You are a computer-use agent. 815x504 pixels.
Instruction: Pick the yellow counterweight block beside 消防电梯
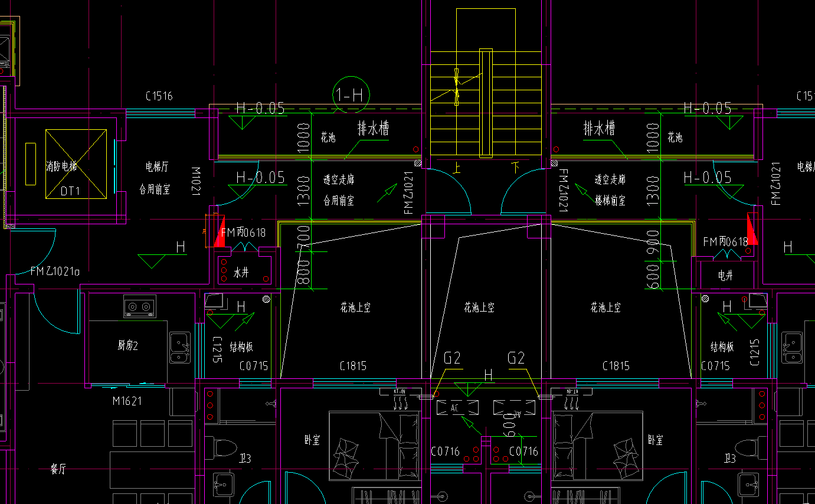coord(30,163)
